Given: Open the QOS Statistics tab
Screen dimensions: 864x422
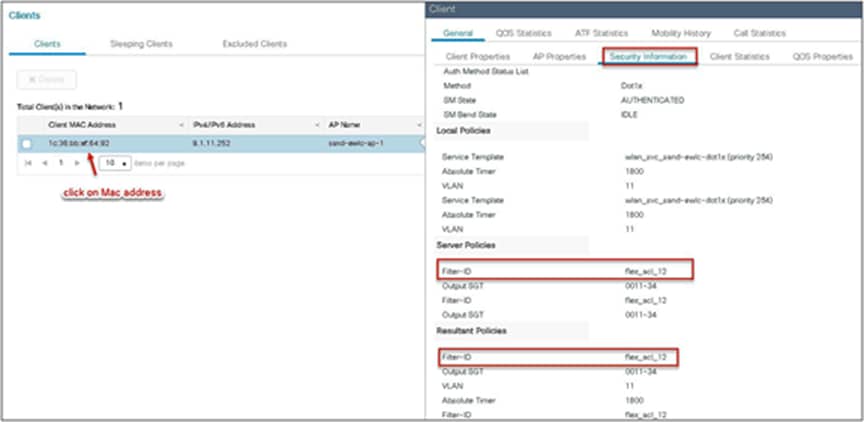Looking at the screenshot, I should coord(523,33).
